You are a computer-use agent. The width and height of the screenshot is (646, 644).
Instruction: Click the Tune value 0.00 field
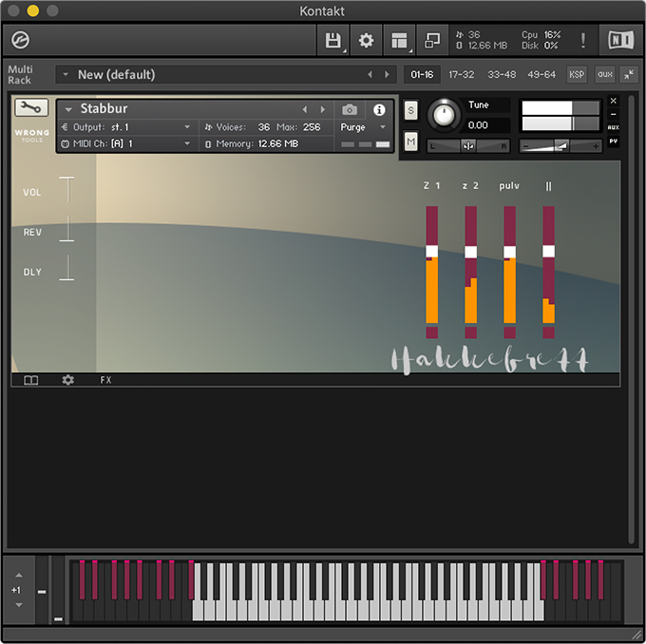pyautogui.click(x=487, y=125)
